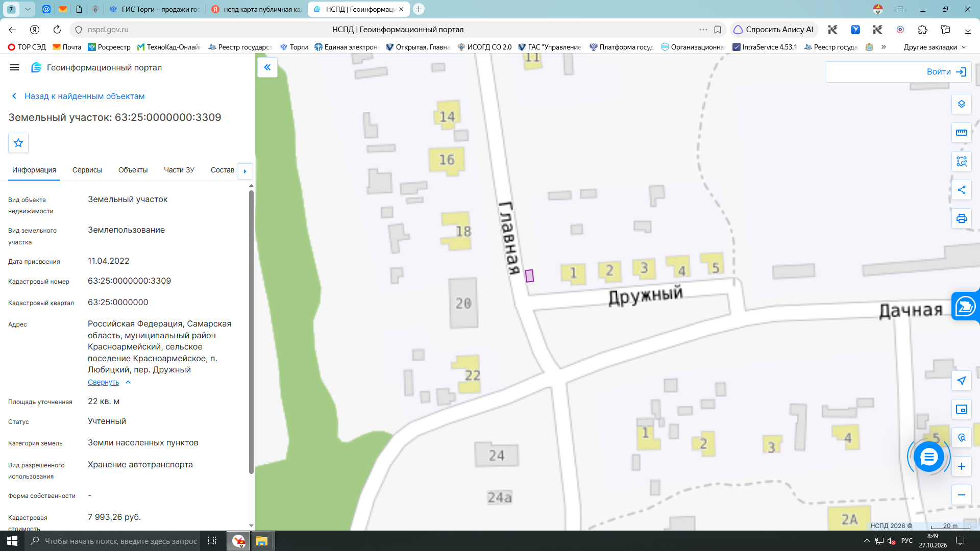Screen dimensions: 980x551
Task: Open the Объекты tab
Action: click(133, 170)
